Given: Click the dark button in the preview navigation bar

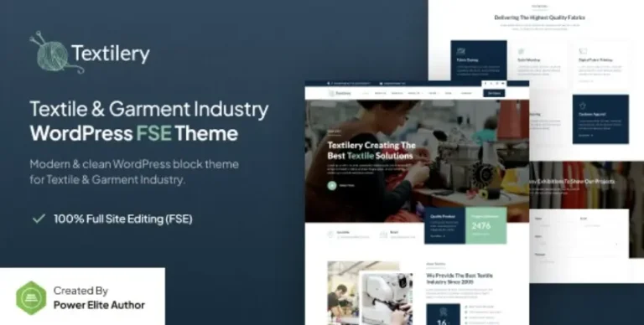Looking at the screenshot, I should [x=494, y=93].
